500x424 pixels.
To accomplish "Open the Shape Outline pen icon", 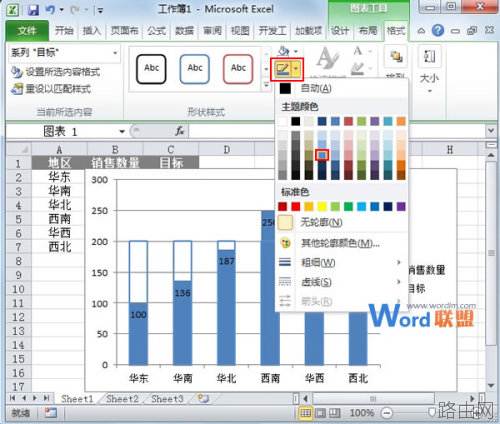I will click(x=282, y=69).
